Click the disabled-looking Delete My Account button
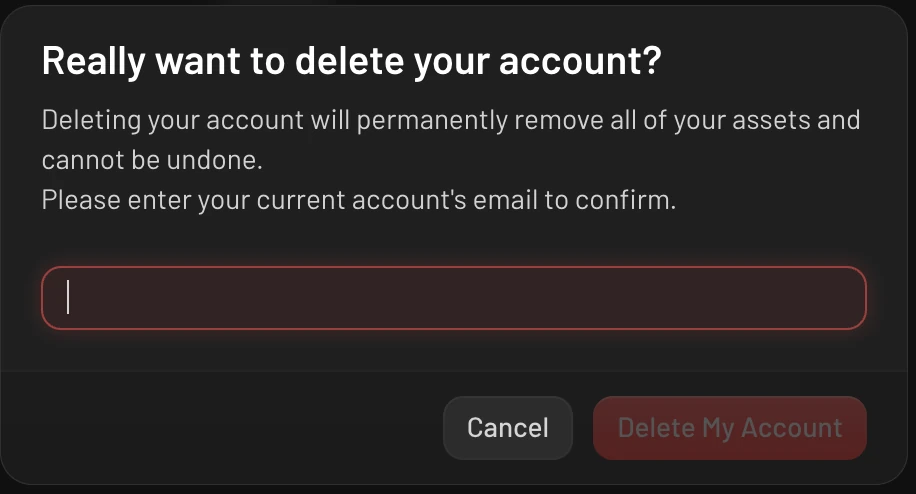916x494 pixels. tap(730, 428)
